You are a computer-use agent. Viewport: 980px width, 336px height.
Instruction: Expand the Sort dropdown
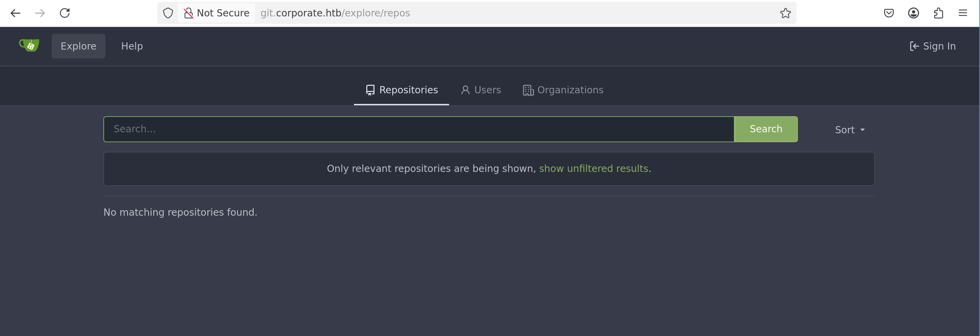pyautogui.click(x=850, y=130)
